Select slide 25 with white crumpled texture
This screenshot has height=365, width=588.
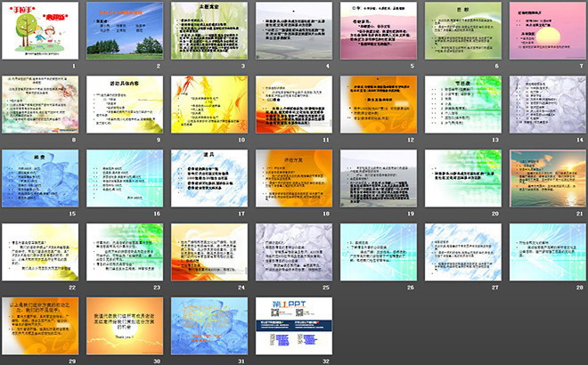293,252
